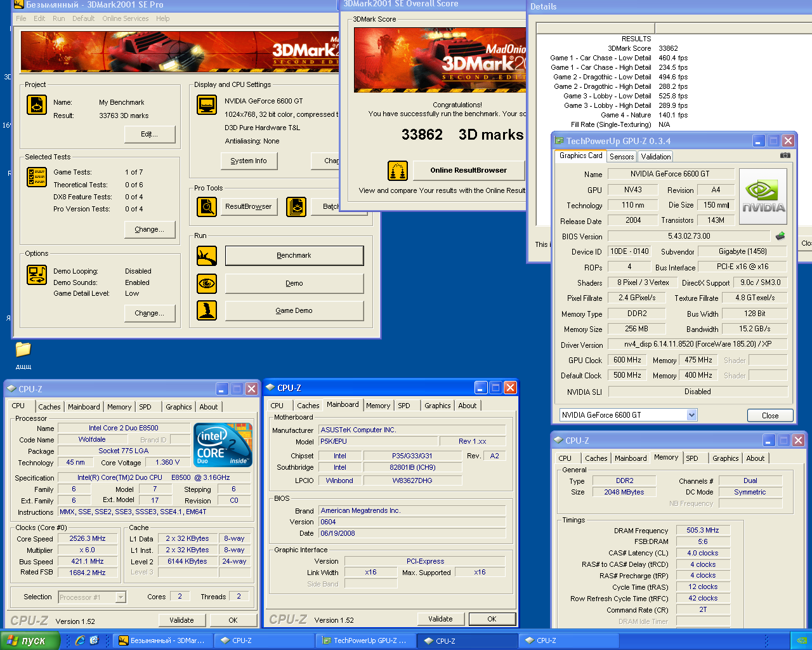
Task: Open Memory tab in left CPU-Z window
Action: coord(119,407)
